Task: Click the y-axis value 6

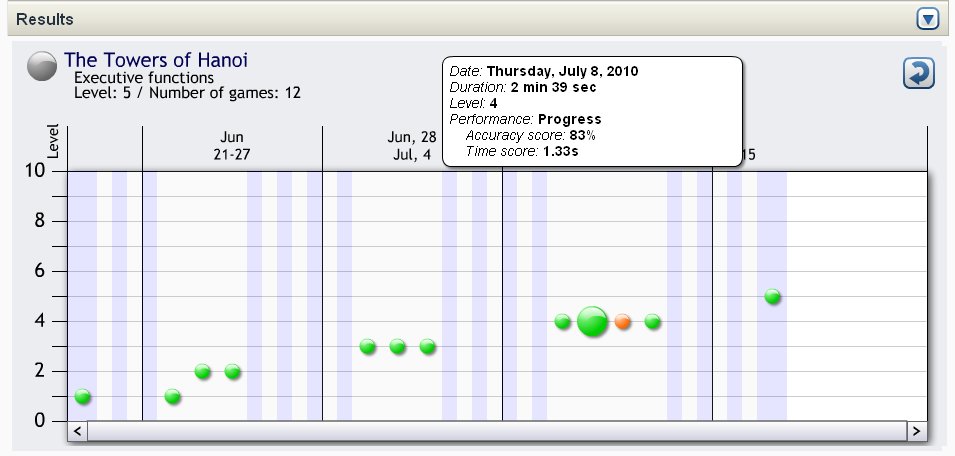Action: tap(40, 271)
